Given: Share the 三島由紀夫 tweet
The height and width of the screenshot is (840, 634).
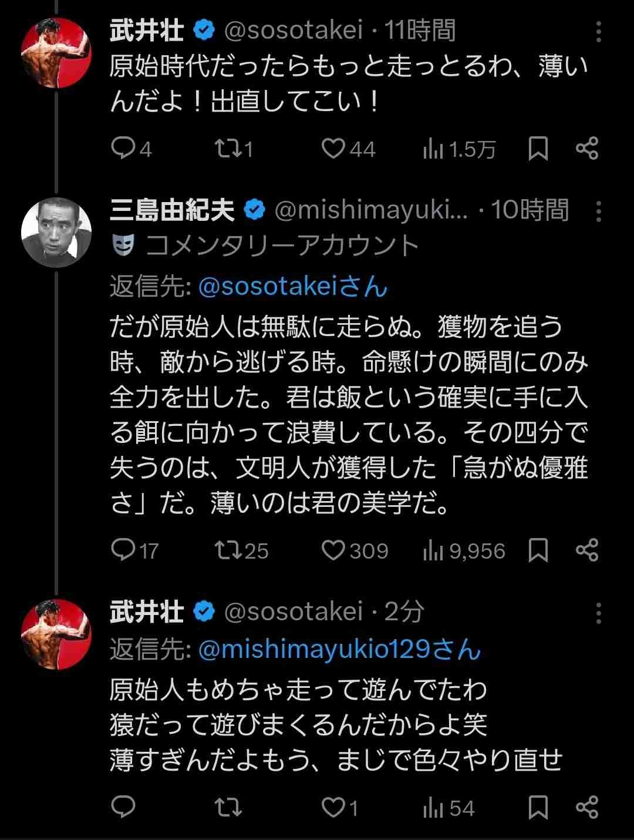Looking at the screenshot, I should tap(586, 550).
